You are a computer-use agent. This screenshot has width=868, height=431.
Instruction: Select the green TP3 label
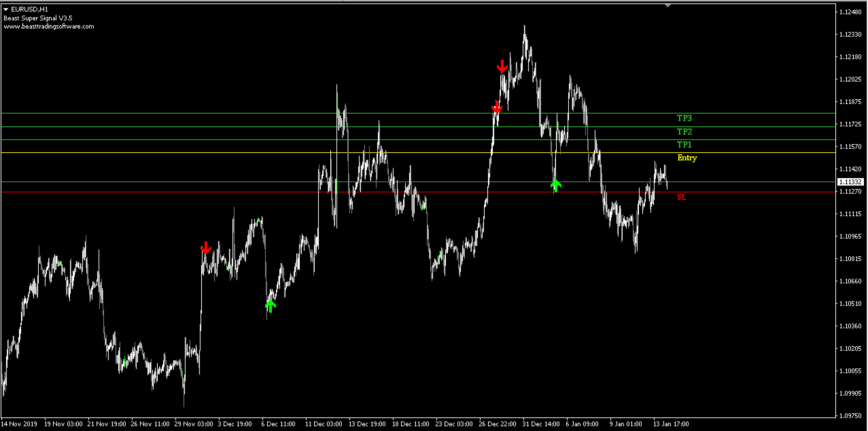point(684,118)
